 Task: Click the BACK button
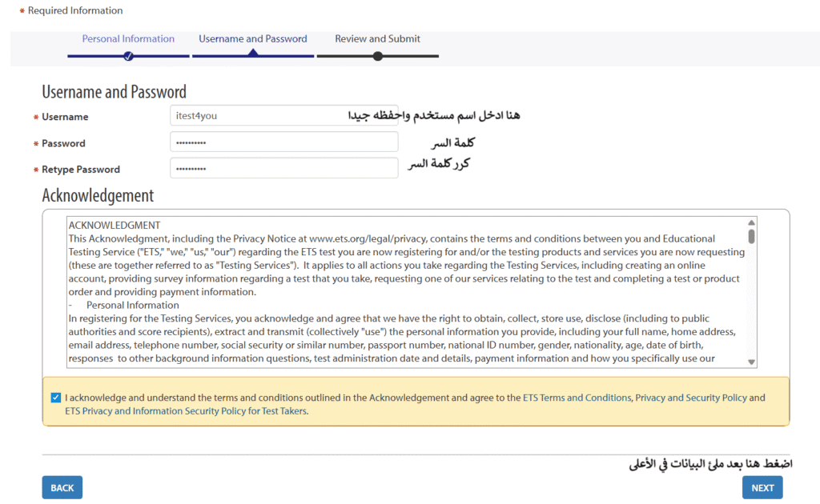pyautogui.click(x=62, y=487)
